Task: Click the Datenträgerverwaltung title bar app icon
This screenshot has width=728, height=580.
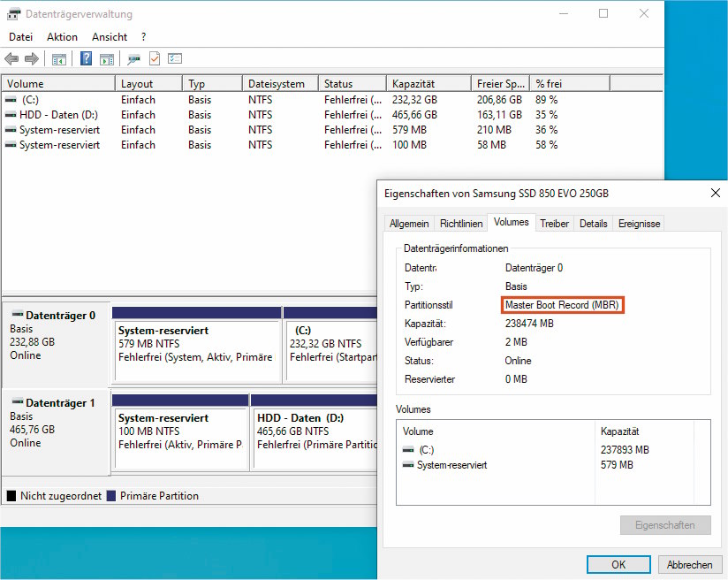Action: tap(13, 14)
